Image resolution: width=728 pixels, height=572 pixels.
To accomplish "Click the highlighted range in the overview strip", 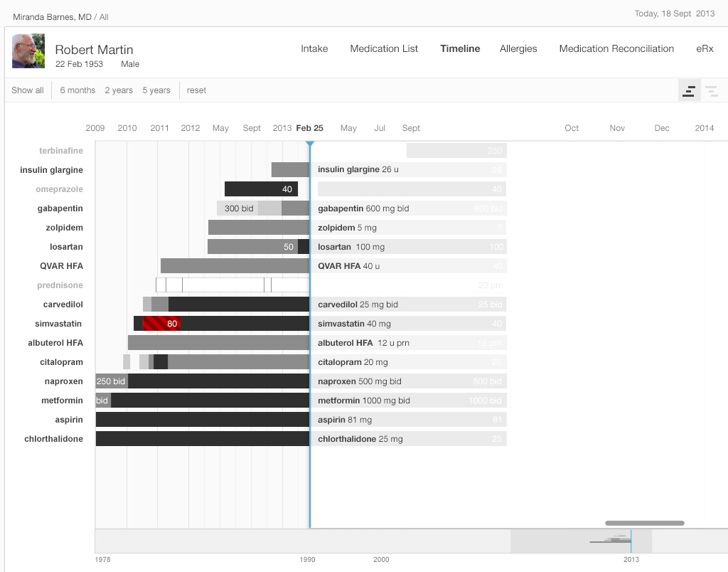I will point(581,541).
